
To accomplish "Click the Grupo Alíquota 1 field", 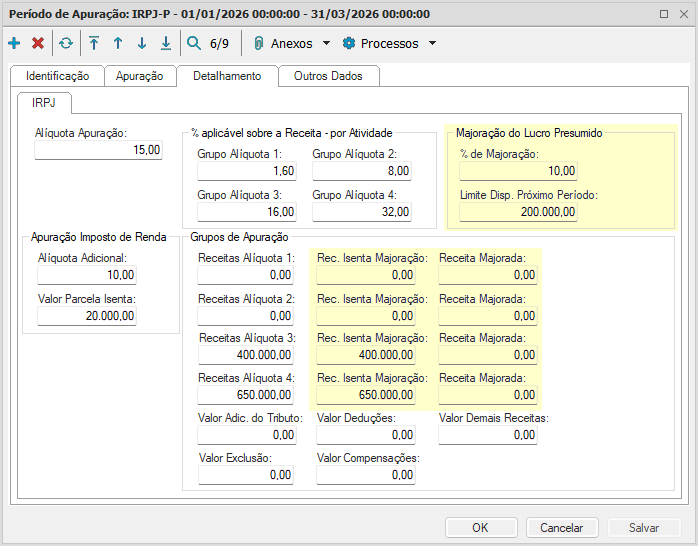I will [247, 171].
